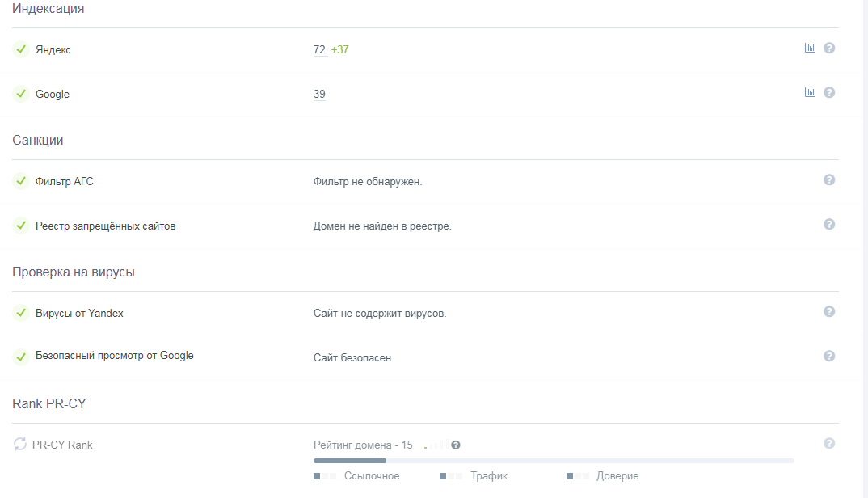The height and width of the screenshot is (498, 868).
Task: Open the Яндекс indexing history chart icon
Action: click(809, 49)
